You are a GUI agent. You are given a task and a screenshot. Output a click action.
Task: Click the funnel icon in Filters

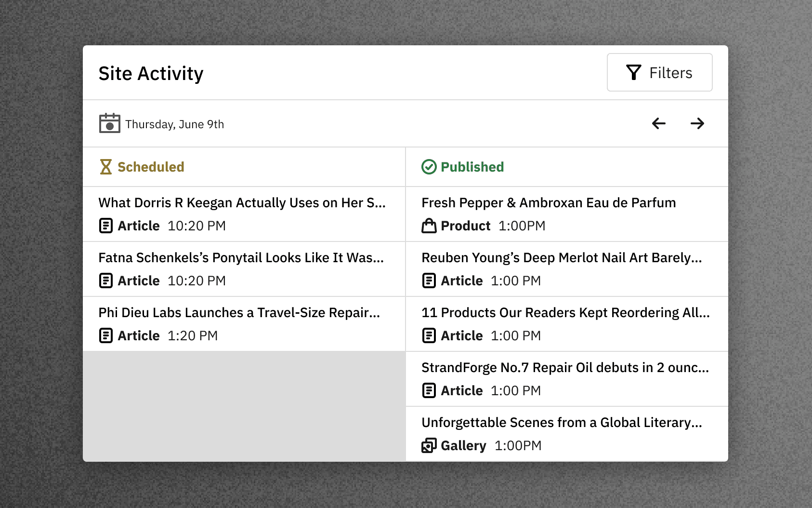[634, 72]
